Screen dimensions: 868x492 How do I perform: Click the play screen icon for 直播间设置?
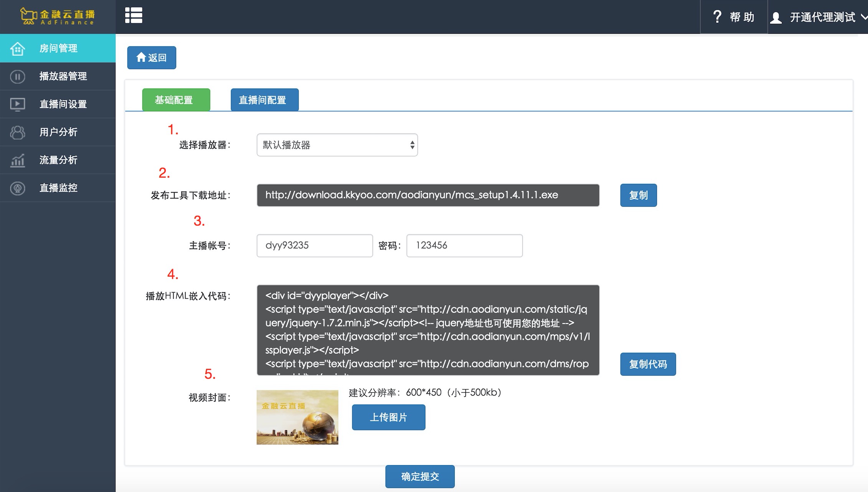coord(18,104)
